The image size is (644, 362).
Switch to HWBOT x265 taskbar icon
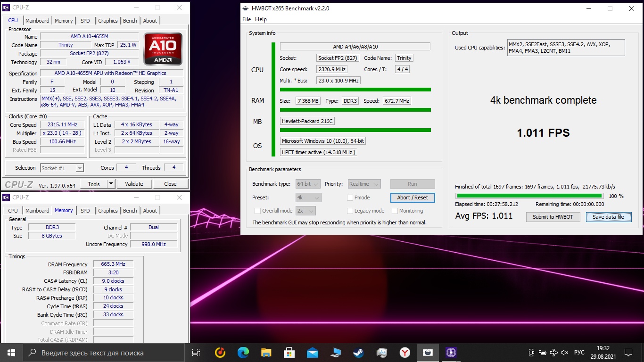click(428, 353)
